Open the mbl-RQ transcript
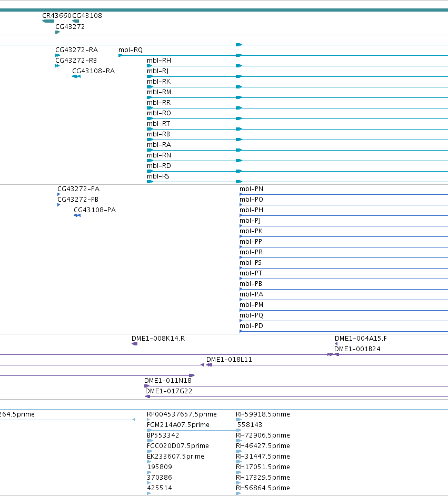Viewport: 448px width, 496px height. (x=131, y=49)
